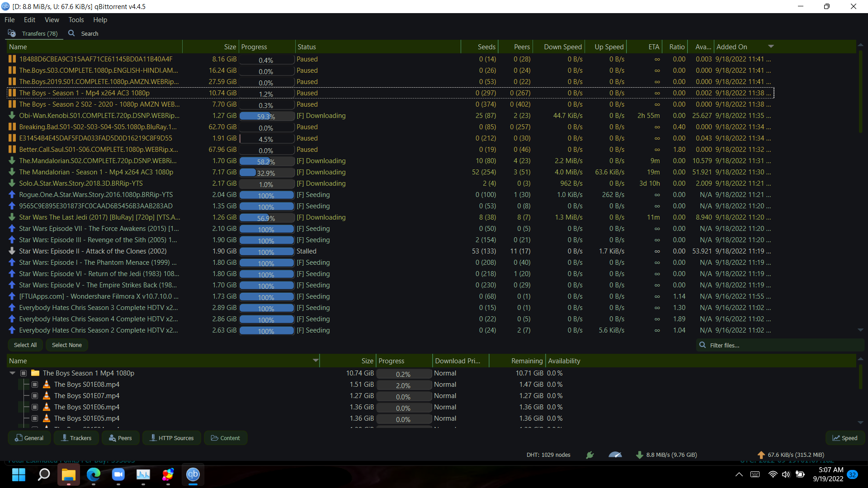Collapse The Boys Season 1 folder tree

click(x=13, y=373)
